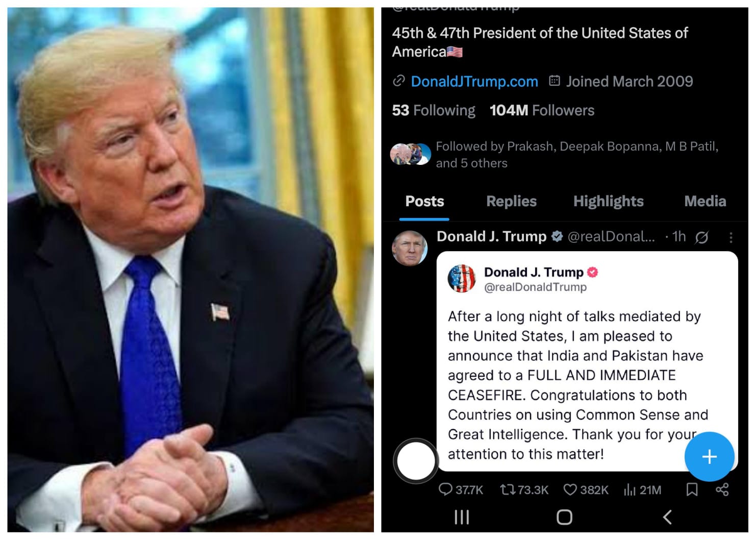Like the post via the heart icon

coord(570,490)
